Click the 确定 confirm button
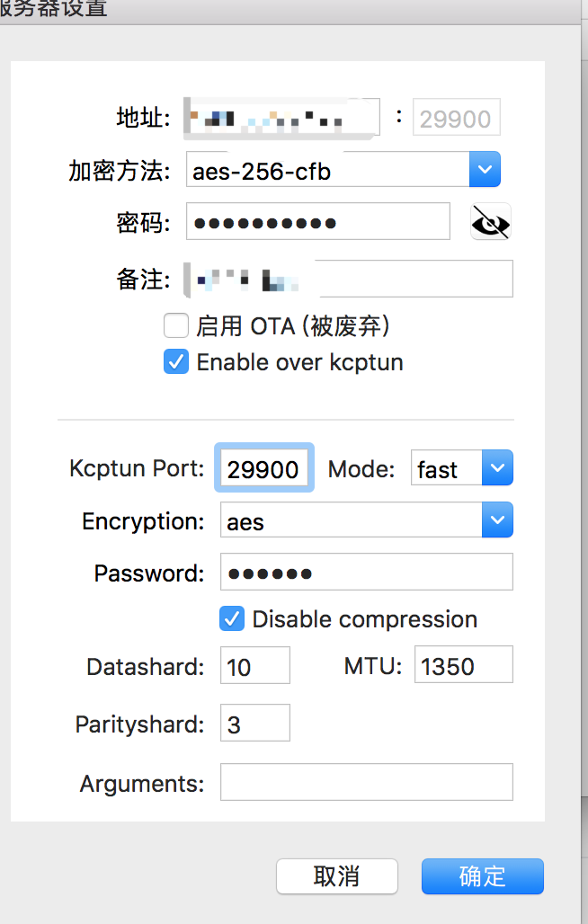588x924 pixels. tap(483, 876)
